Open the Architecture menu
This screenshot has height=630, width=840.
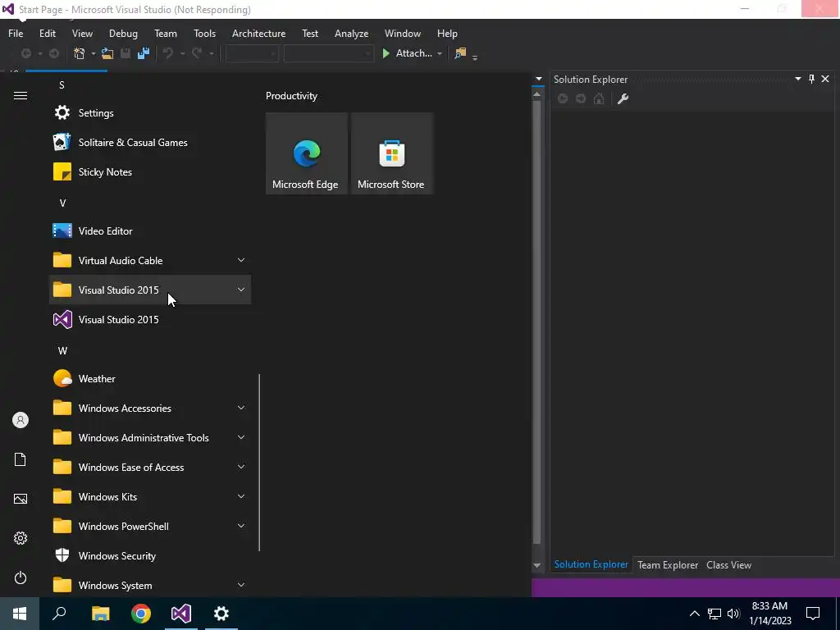pos(258,33)
